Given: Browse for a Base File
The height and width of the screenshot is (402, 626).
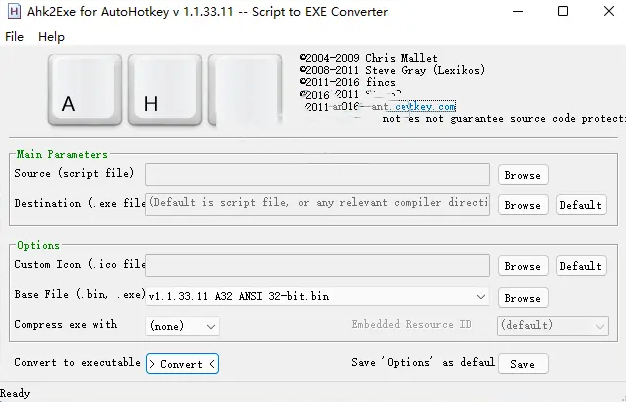Looking at the screenshot, I should [523, 298].
